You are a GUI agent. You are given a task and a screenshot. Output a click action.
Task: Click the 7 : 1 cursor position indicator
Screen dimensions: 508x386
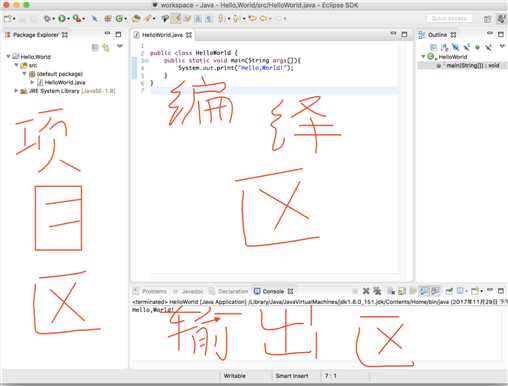click(x=330, y=376)
